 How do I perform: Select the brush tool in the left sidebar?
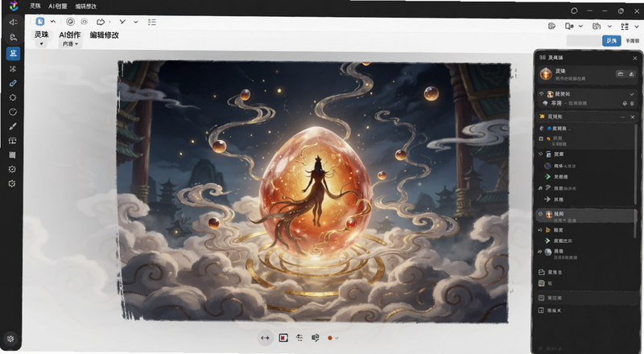coord(13,126)
